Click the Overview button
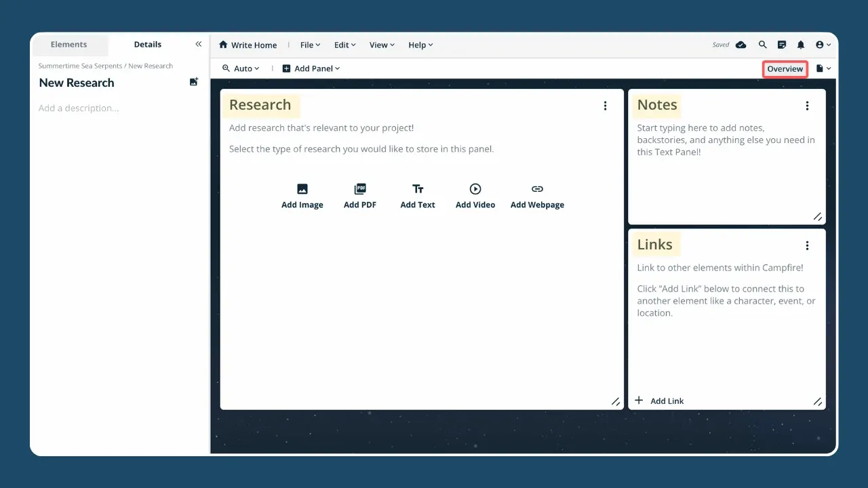This screenshot has width=868, height=488. point(785,68)
